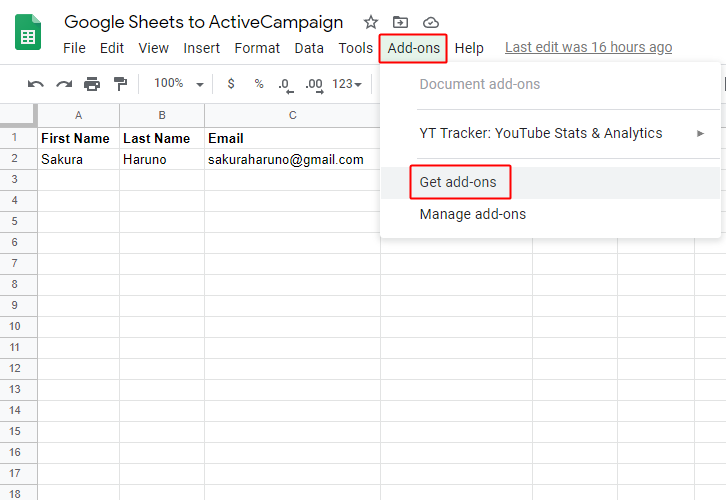Expand YT Tracker submenu arrow
Image resolution: width=726 pixels, height=500 pixels.
(x=701, y=133)
